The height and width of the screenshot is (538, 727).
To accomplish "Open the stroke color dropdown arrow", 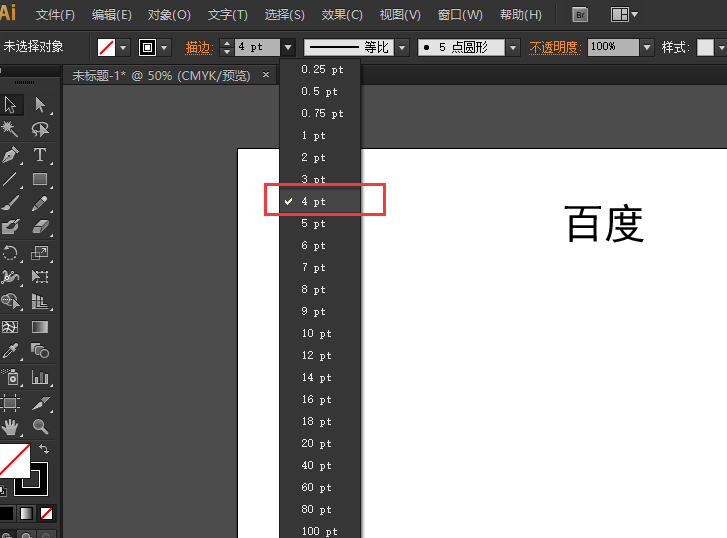I will pyautogui.click(x=164, y=47).
